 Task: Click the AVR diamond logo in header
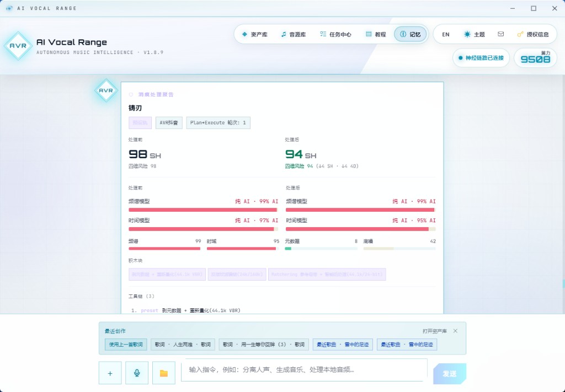(x=18, y=46)
